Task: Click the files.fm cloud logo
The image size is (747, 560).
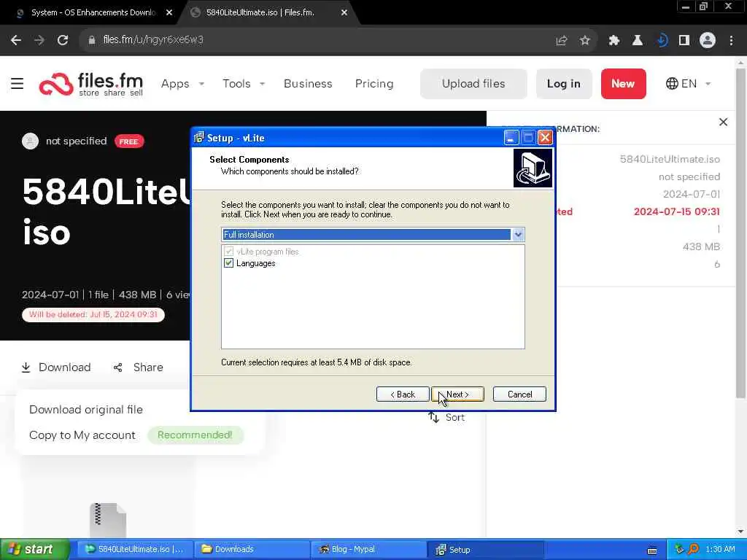Action: [56, 85]
